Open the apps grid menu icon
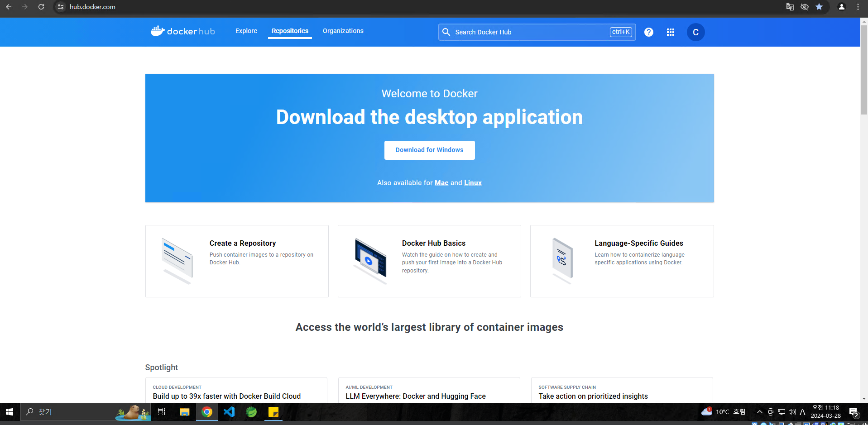Image resolution: width=868 pixels, height=425 pixels. (671, 32)
